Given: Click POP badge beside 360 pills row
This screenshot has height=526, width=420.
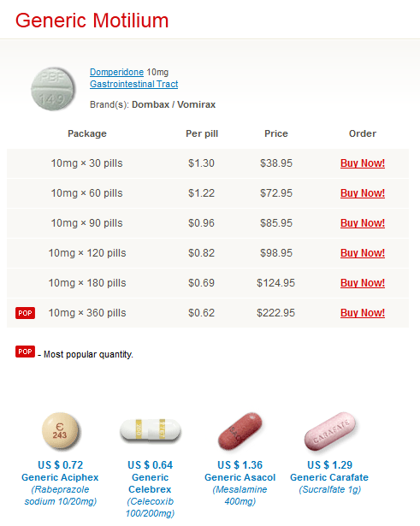Looking at the screenshot, I should click(x=25, y=313).
